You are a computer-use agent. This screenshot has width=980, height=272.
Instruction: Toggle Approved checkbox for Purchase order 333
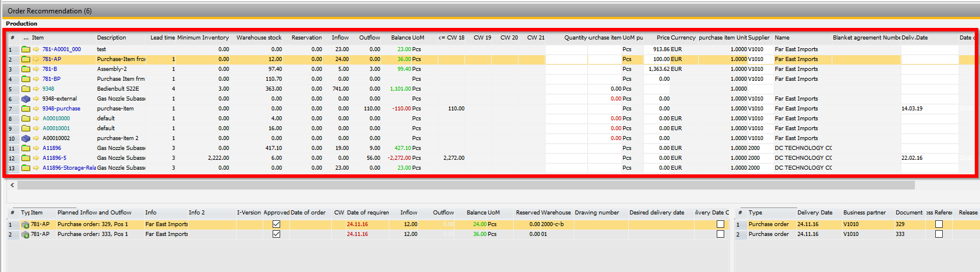click(276, 234)
